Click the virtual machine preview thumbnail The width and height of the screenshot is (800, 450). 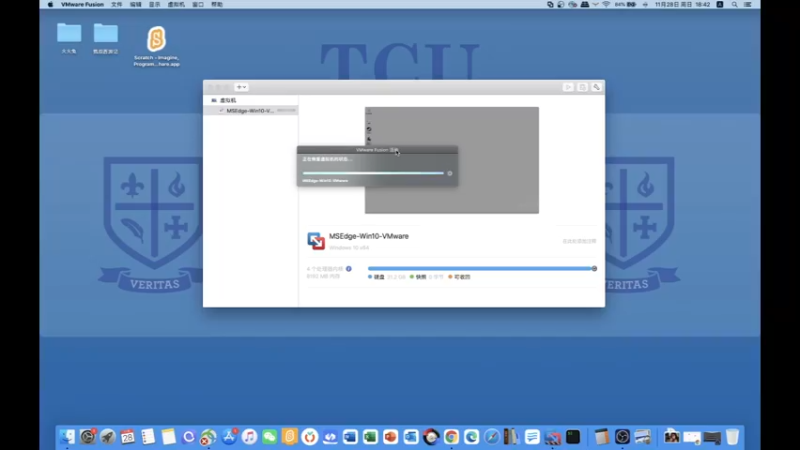click(452, 160)
